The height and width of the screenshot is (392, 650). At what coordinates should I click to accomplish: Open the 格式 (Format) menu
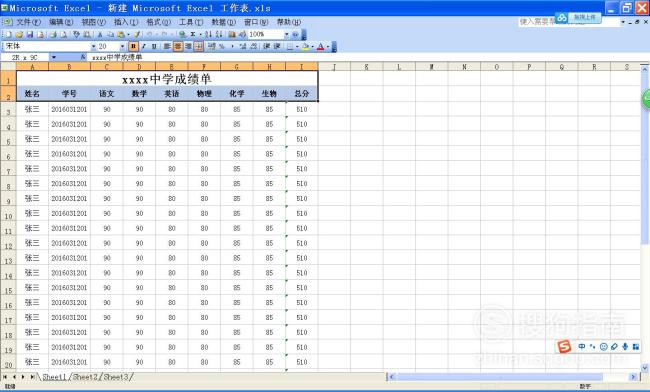click(158, 22)
